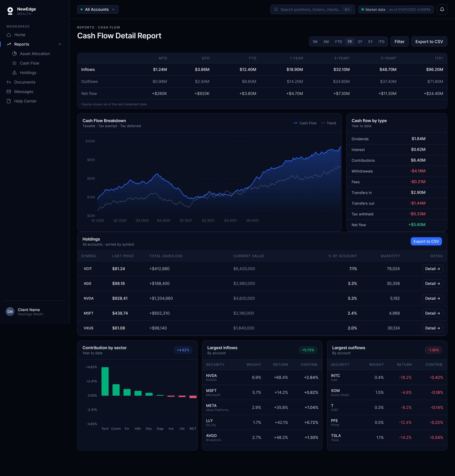
Task: Go to Asset Allocation report
Action: (34, 54)
